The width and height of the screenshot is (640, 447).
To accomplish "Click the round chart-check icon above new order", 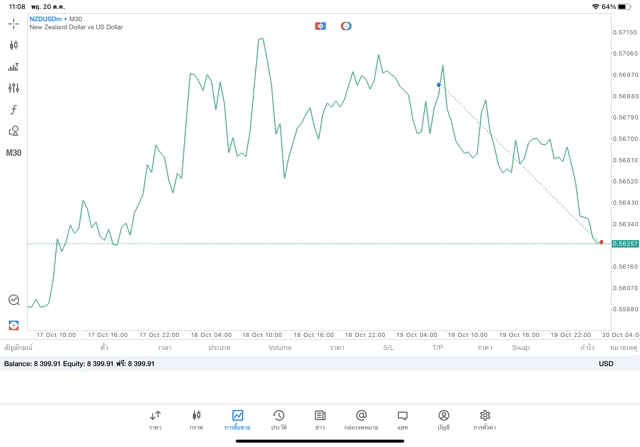I will (x=13, y=300).
